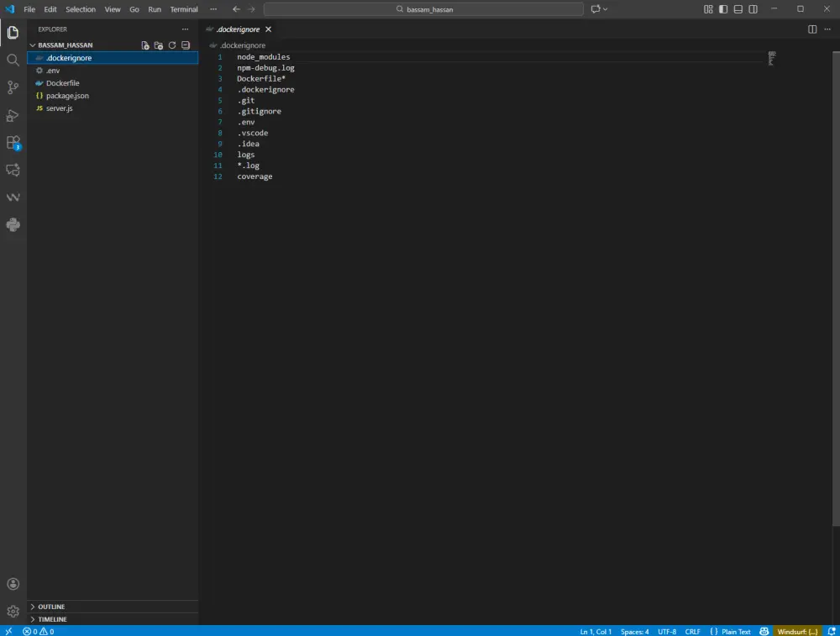This screenshot has height=636, width=840.
Task: Toggle primary side bar visibility
Action: (x=723, y=9)
